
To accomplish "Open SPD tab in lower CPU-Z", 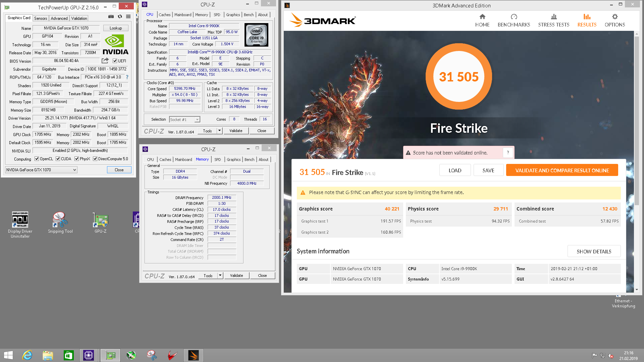I will (x=218, y=160).
